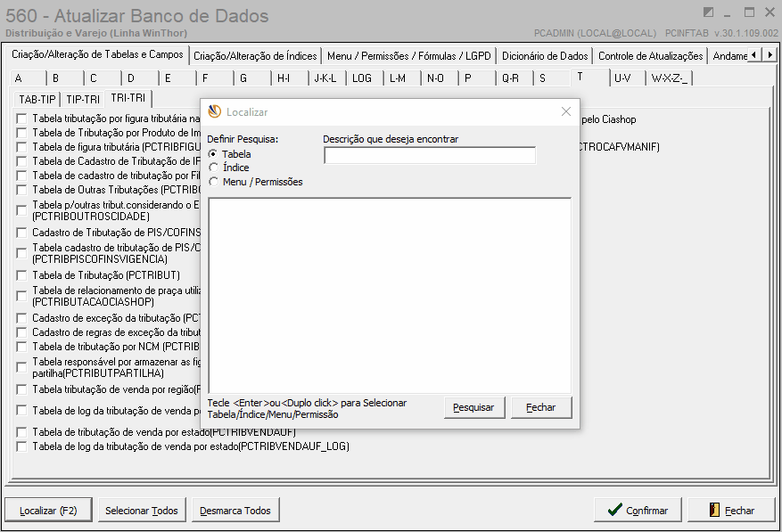Check Tabela de Outras Tributações checkbox
Screen dimensions: 782x532
21,190
